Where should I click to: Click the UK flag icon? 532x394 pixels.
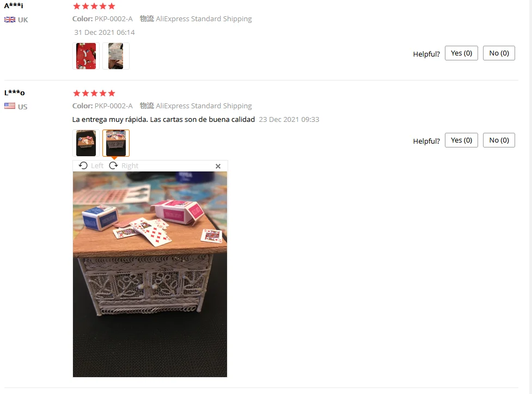coord(9,20)
